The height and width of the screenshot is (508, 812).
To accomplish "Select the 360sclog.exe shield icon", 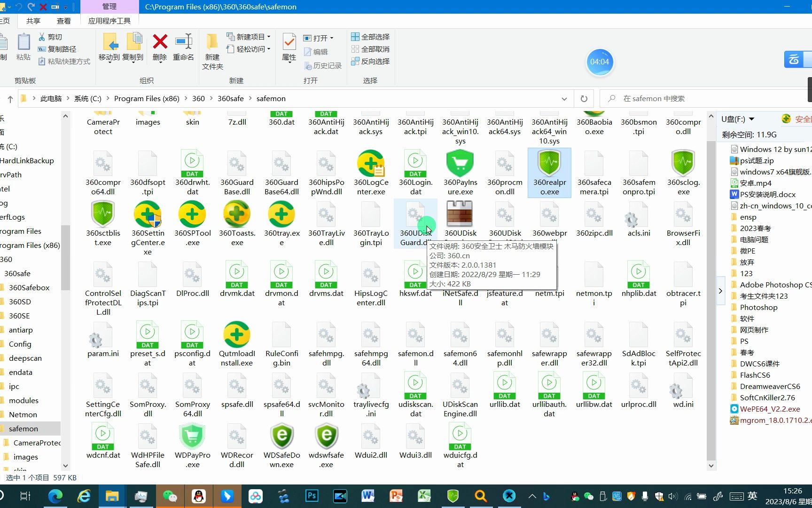I will pos(683,163).
